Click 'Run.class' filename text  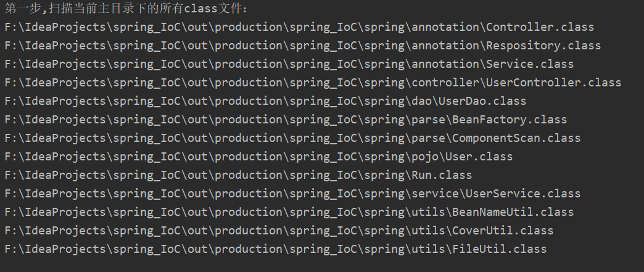click(442, 175)
